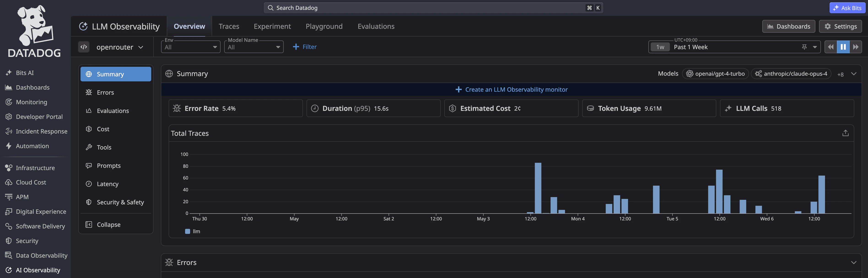Open Digital Experience
868x278 pixels.
point(36,212)
